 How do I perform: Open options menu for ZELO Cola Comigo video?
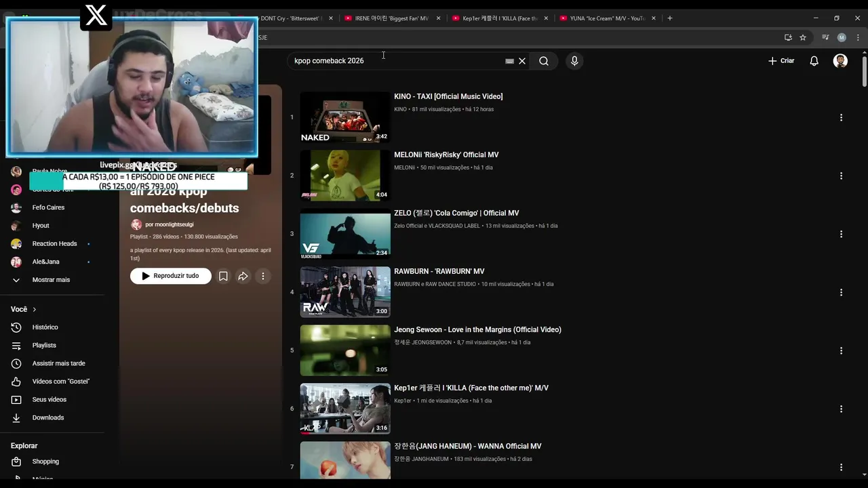tap(841, 234)
